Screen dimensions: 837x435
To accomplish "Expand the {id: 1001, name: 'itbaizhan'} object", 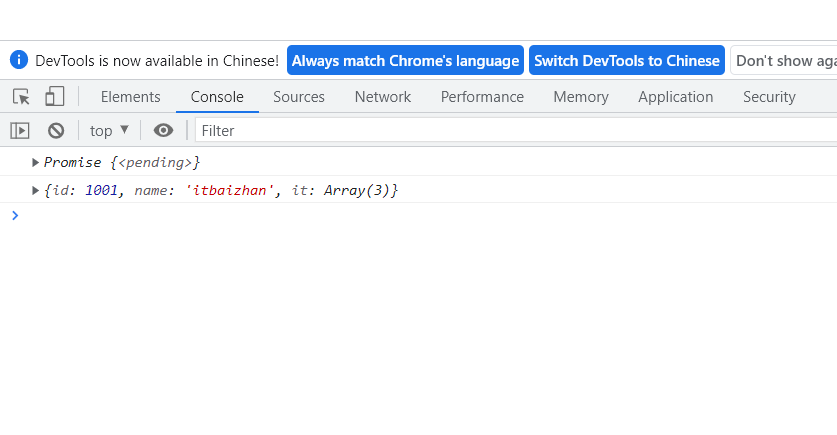I will pos(35,190).
